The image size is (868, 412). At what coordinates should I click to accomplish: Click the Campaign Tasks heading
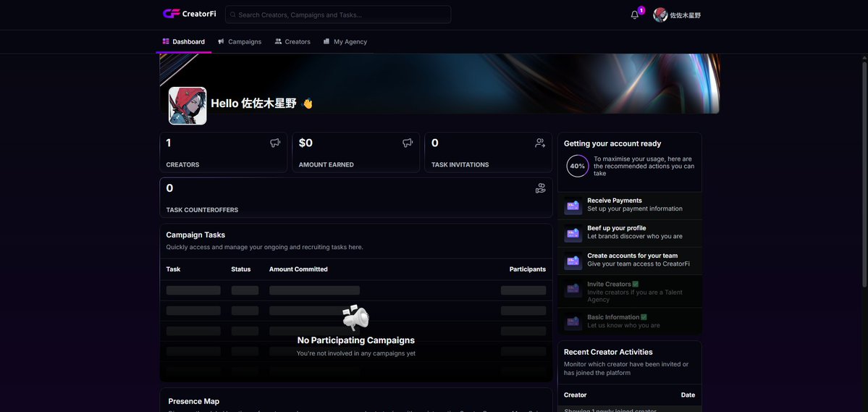(195, 235)
